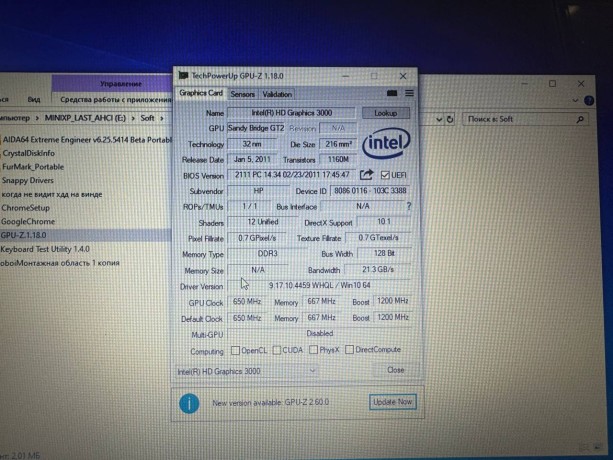Click the 21.3 GB/s Bandwidth value
The image size is (613, 460).
[378, 270]
